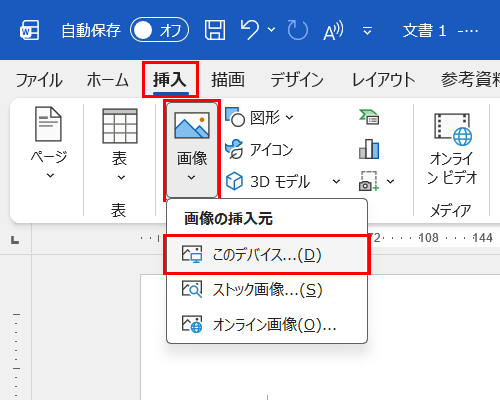Image resolution: width=500 pixels, height=400 pixels.
Task: Open the screenshot dropdown arrow
Action: coord(390,182)
